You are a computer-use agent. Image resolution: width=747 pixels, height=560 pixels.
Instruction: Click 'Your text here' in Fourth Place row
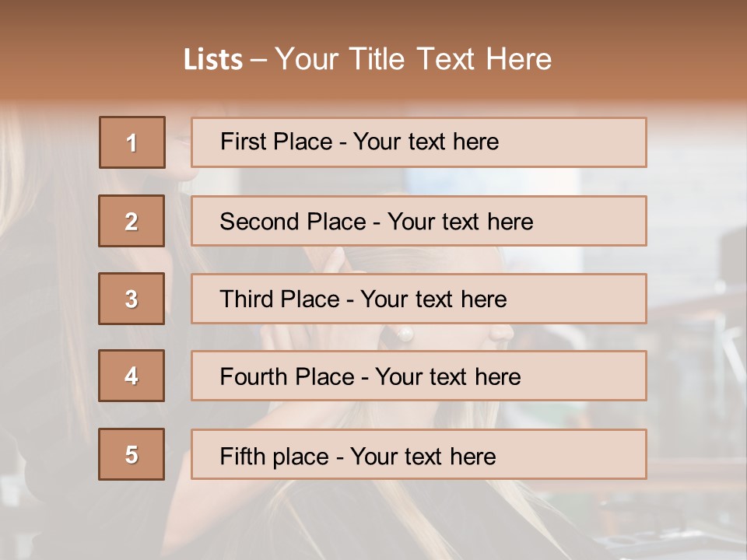click(x=447, y=377)
